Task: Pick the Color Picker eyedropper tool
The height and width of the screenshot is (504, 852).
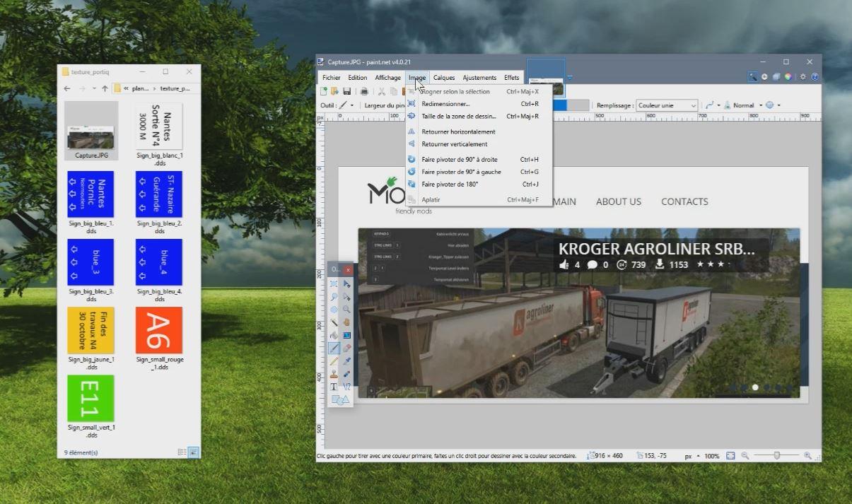Action: click(x=347, y=361)
